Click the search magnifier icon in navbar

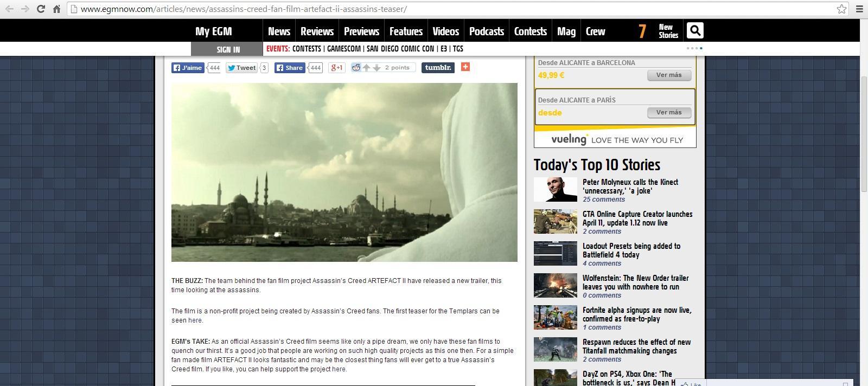point(694,31)
